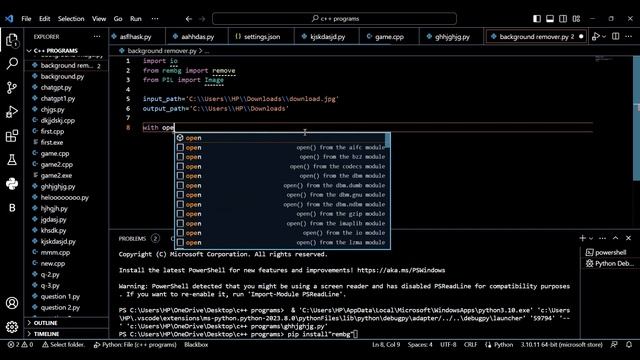Run Python file play button
The height and width of the screenshot is (360, 640).
[x=596, y=37]
